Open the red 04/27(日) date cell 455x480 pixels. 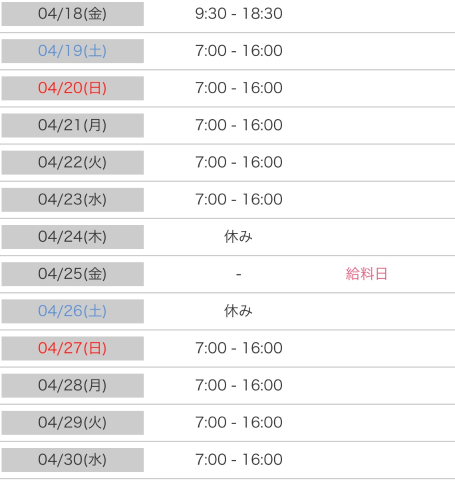tap(73, 348)
